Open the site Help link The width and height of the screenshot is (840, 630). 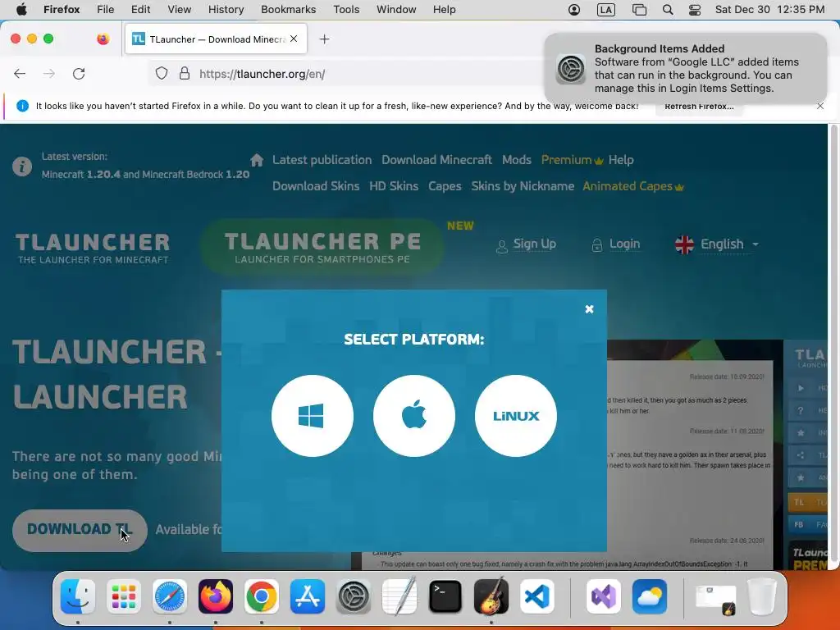coord(621,160)
